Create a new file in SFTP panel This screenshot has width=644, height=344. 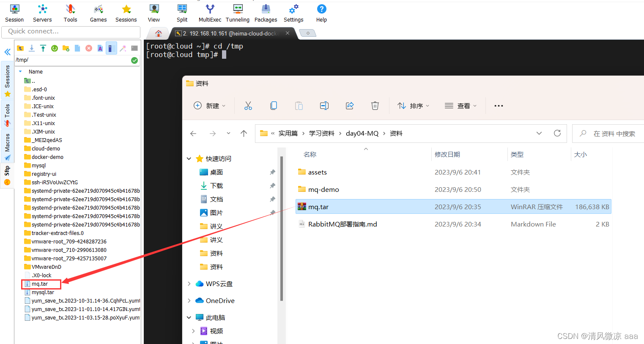click(x=77, y=48)
